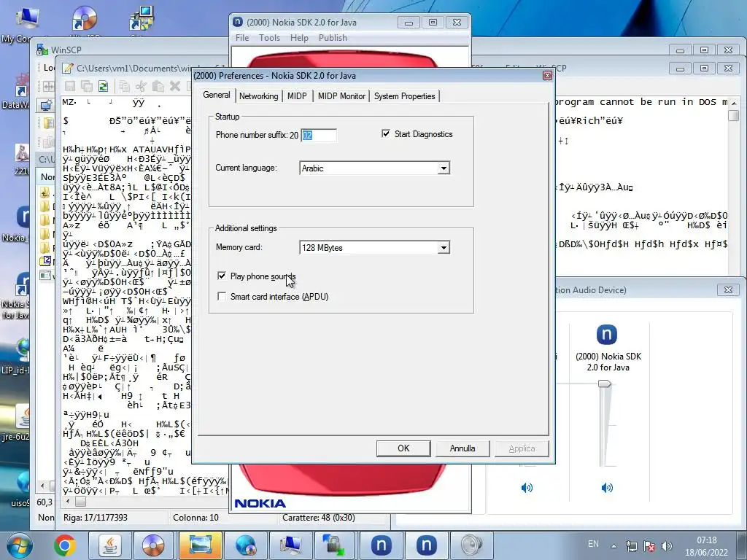This screenshot has height=560, width=747.
Task: Open the Windows Start menu
Action: click(20, 545)
